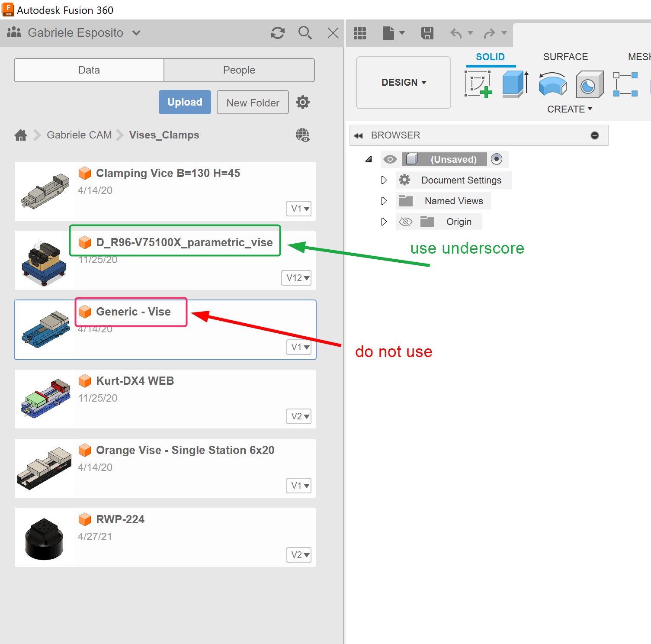Screen dimensions: 651x644
Task: Select the Create Sketch tool
Action: (478, 84)
